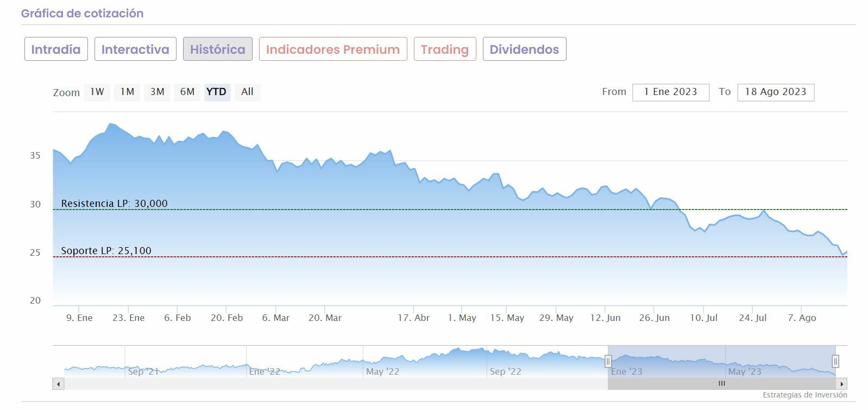Show All historical data range
This screenshot has height=410, width=868.
coord(247,92)
